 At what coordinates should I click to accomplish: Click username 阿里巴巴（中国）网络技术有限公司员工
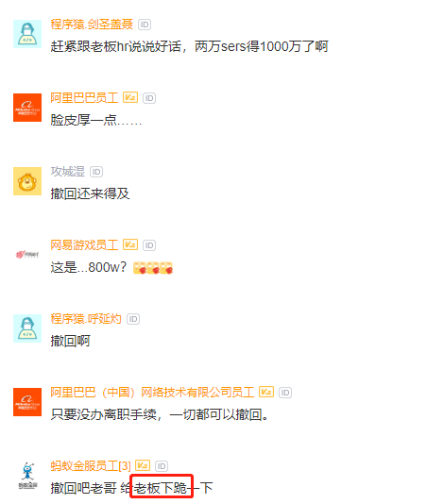152,393
